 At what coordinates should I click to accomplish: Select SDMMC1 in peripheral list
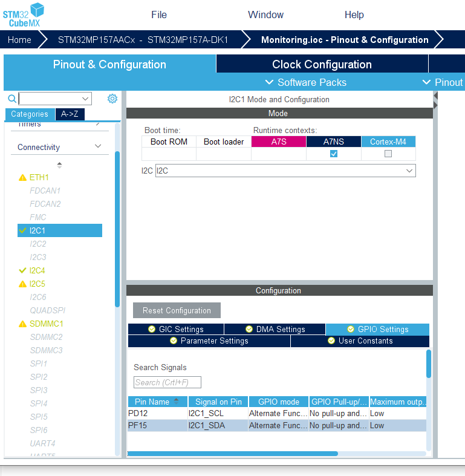tap(46, 324)
